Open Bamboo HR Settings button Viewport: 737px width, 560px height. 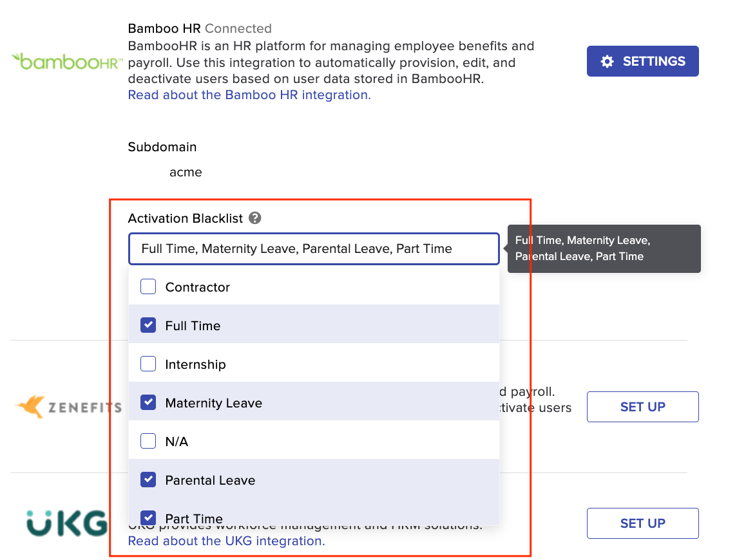point(642,61)
